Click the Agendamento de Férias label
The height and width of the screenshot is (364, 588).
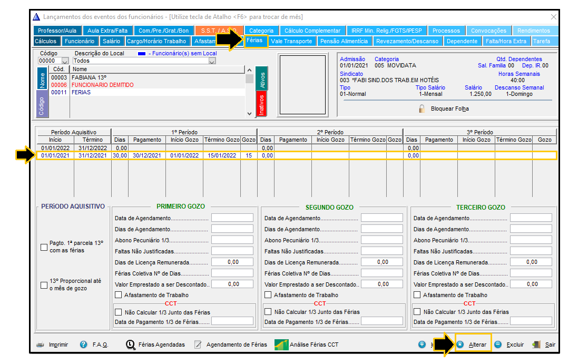click(x=237, y=345)
